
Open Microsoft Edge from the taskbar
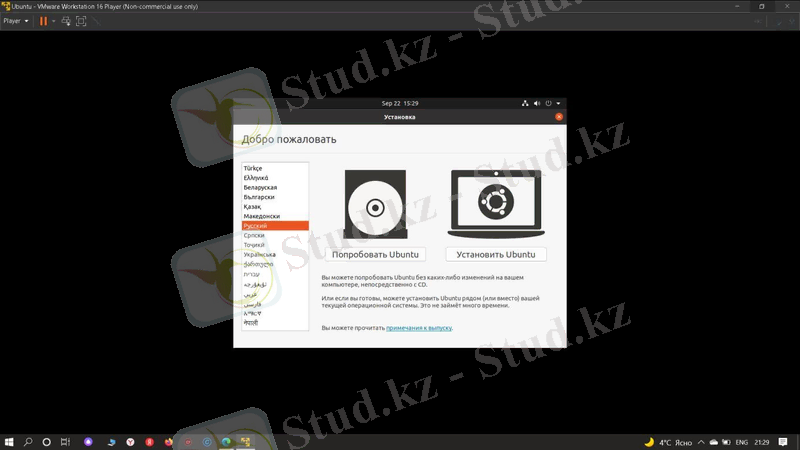pos(226,442)
